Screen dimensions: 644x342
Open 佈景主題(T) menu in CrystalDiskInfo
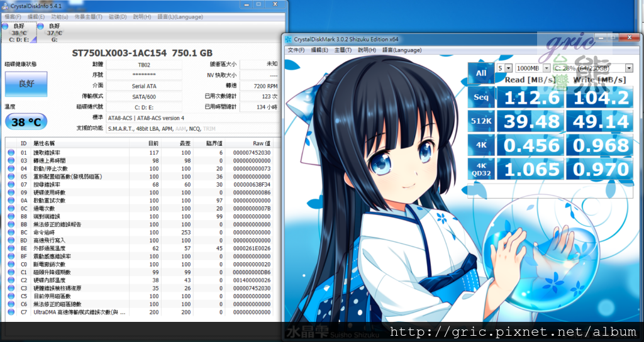pos(88,17)
